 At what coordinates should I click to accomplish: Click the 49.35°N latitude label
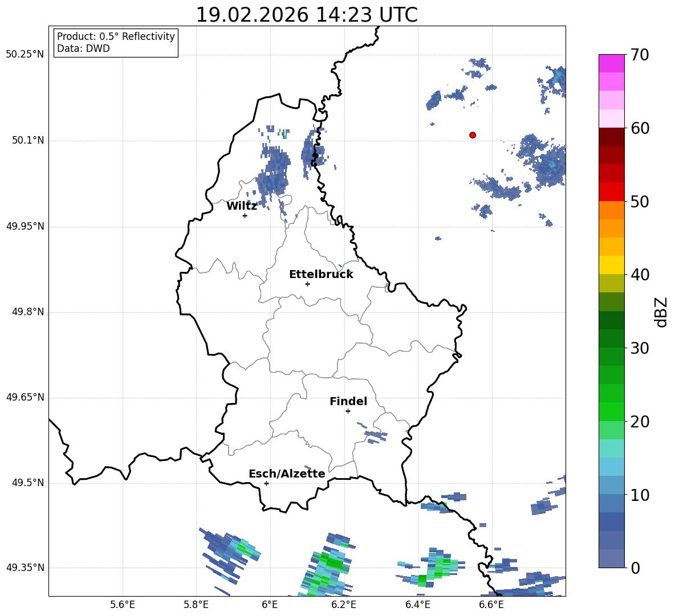pos(25,568)
